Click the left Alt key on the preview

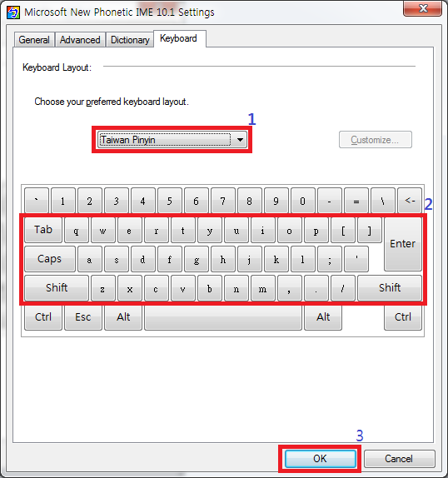point(123,317)
